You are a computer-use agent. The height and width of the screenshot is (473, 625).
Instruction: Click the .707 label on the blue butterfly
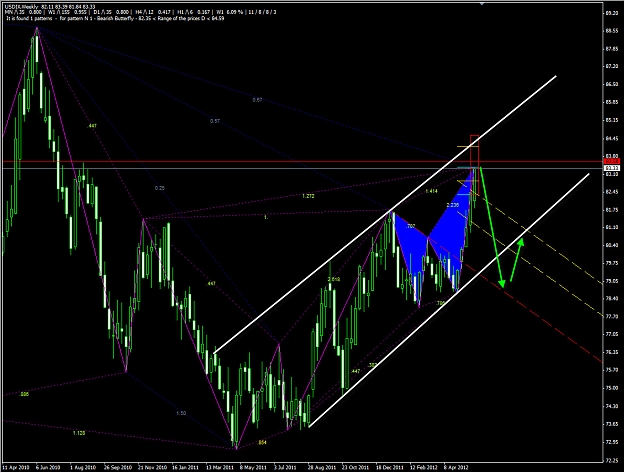tap(410, 226)
